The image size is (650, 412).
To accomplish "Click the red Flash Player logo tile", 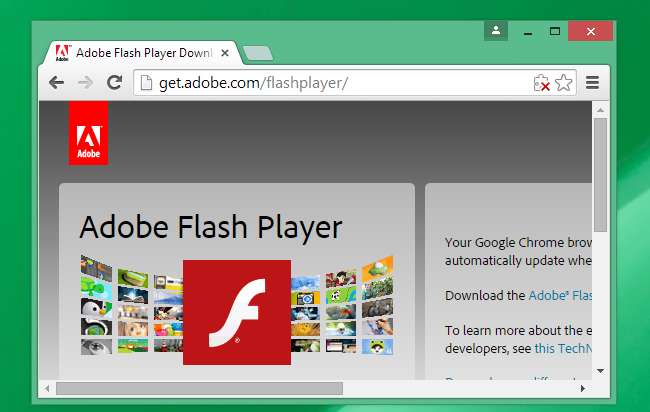I will [x=237, y=312].
